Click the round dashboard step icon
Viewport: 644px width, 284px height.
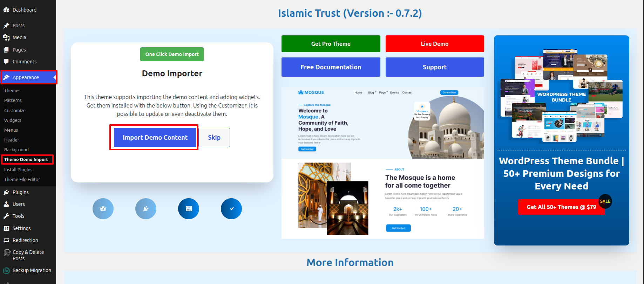(x=103, y=209)
